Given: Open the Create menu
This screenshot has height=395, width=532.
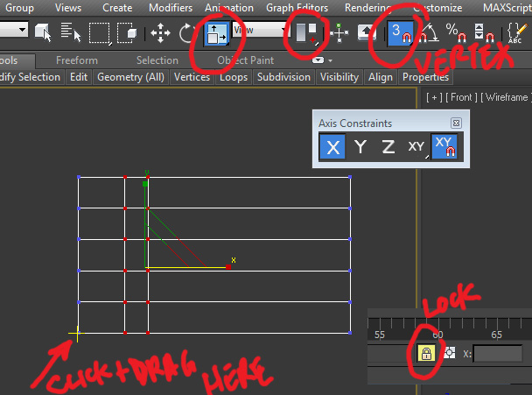Looking at the screenshot, I should [x=117, y=8].
